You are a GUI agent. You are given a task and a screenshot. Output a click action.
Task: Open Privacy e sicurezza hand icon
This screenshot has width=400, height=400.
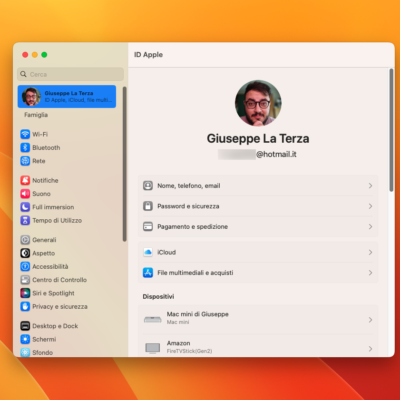point(25,306)
